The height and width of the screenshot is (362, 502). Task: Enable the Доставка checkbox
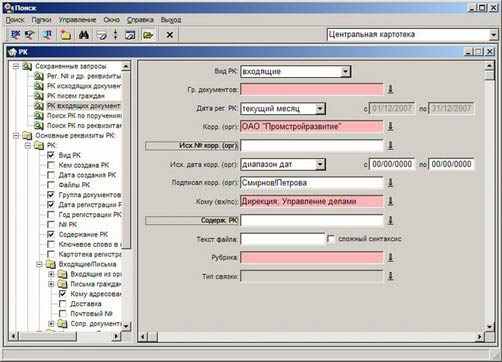pyautogui.click(x=62, y=304)
